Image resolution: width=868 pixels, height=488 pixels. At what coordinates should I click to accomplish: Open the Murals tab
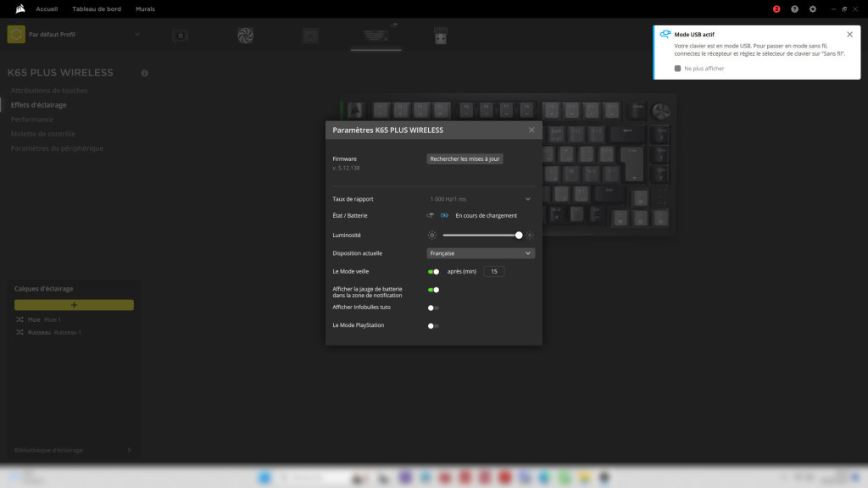[x=145, y=8]
